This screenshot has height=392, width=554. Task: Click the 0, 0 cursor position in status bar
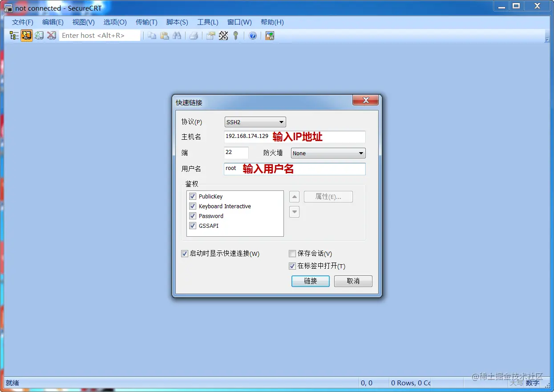tap(367, 383)
